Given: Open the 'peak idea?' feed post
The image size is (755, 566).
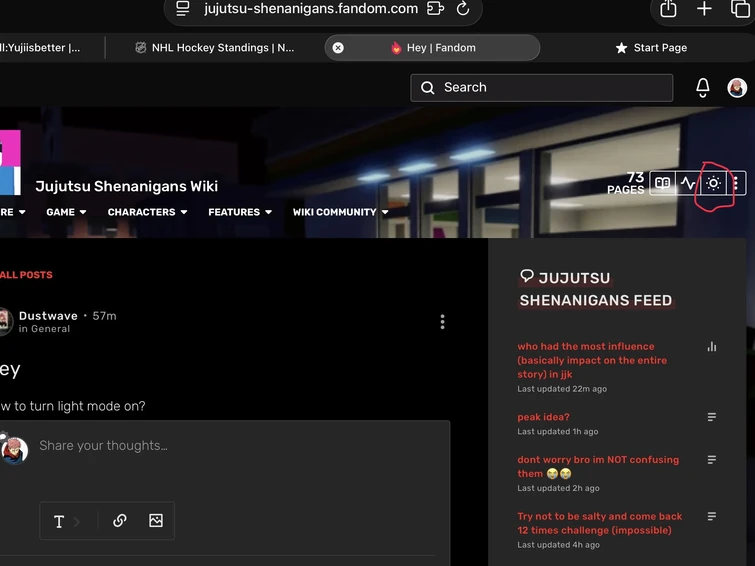Looking at the screenshot, I should point(543,417).
